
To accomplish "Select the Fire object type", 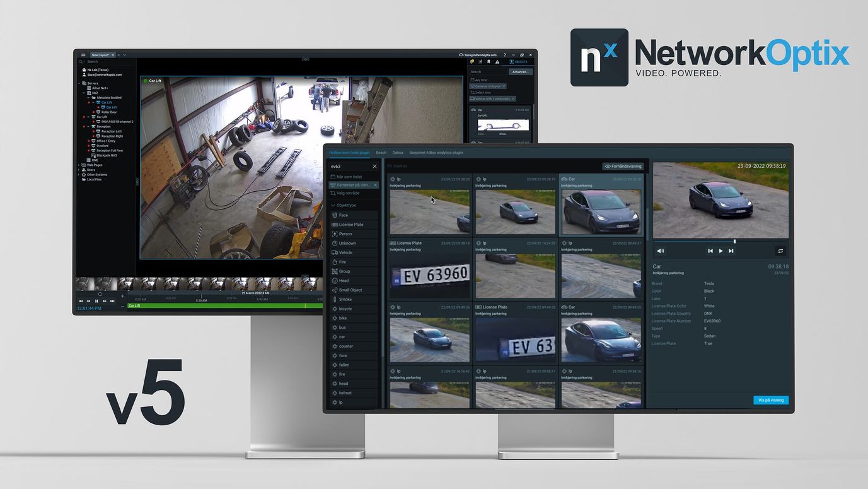I will coord(354,262).
